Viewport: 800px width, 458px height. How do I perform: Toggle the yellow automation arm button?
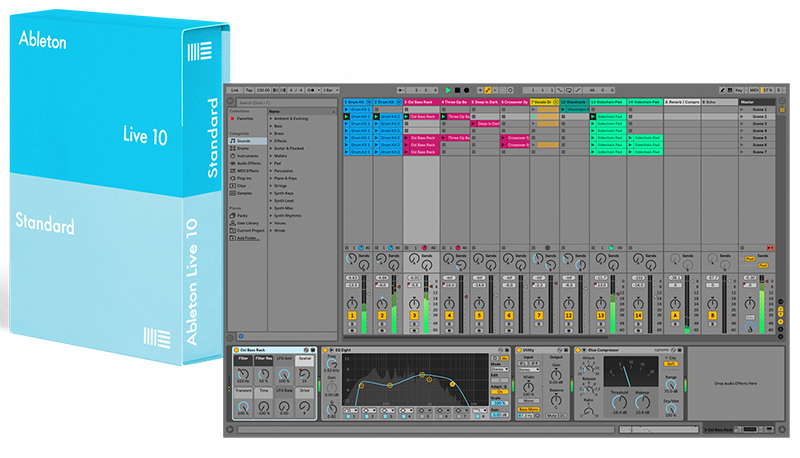tap(488, 90)
